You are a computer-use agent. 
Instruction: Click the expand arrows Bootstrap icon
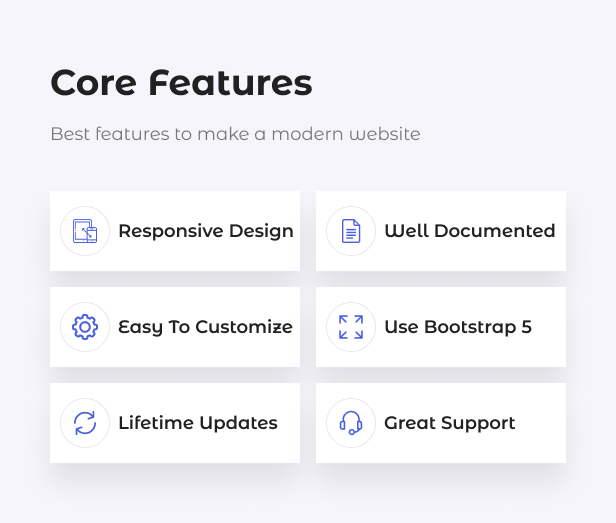point(351,327)
